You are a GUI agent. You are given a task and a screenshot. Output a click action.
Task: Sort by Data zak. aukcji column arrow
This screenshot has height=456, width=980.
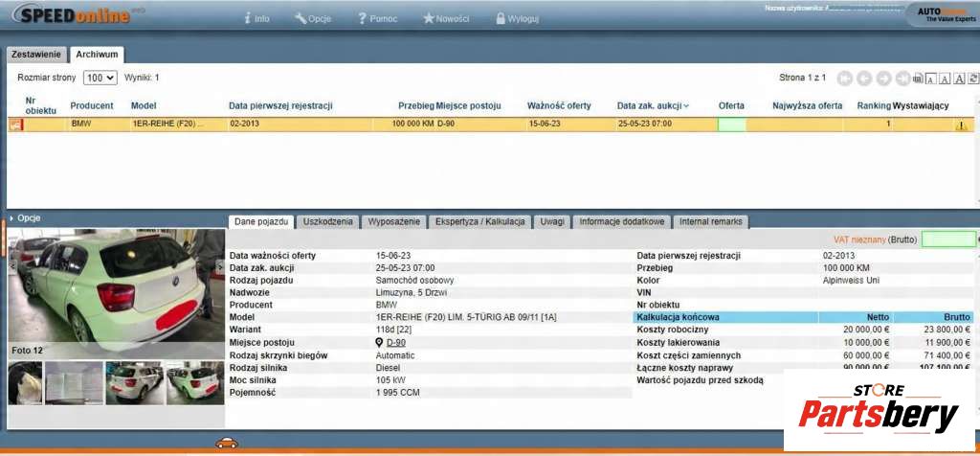click(686, 106)
